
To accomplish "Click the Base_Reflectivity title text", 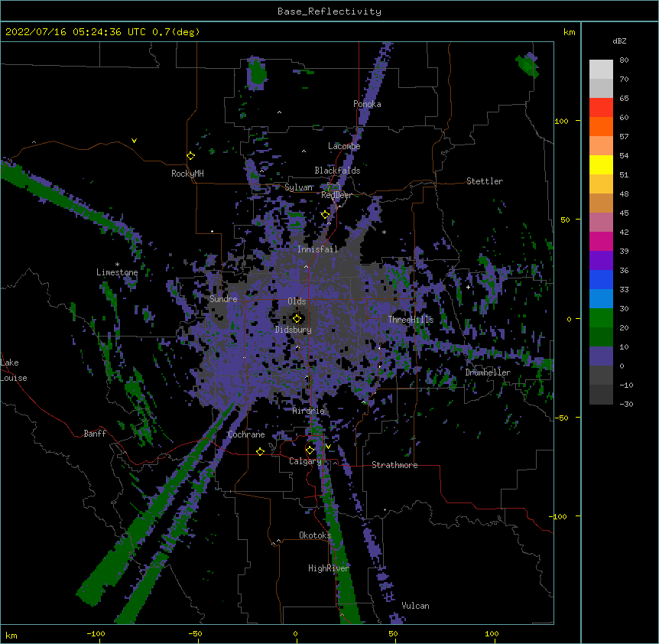I will click(x=329, y=11).
